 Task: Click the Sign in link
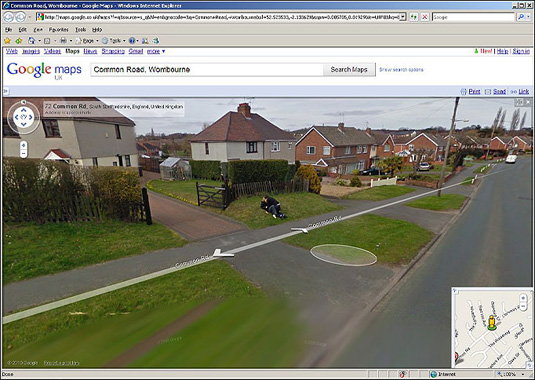(521, 51)
